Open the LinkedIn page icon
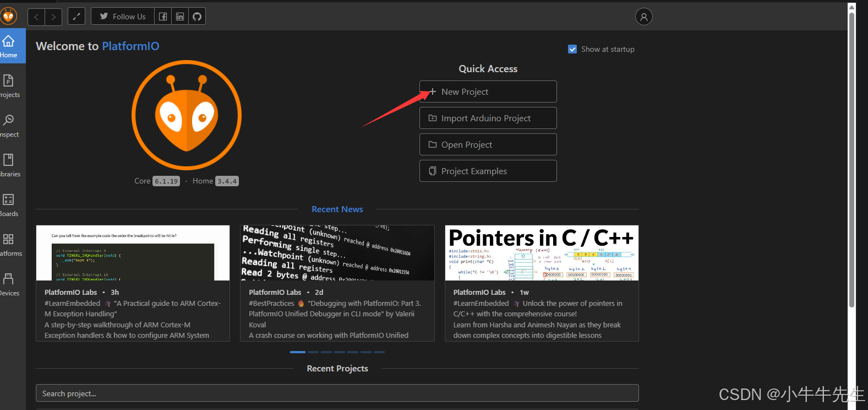 point(180,17)
